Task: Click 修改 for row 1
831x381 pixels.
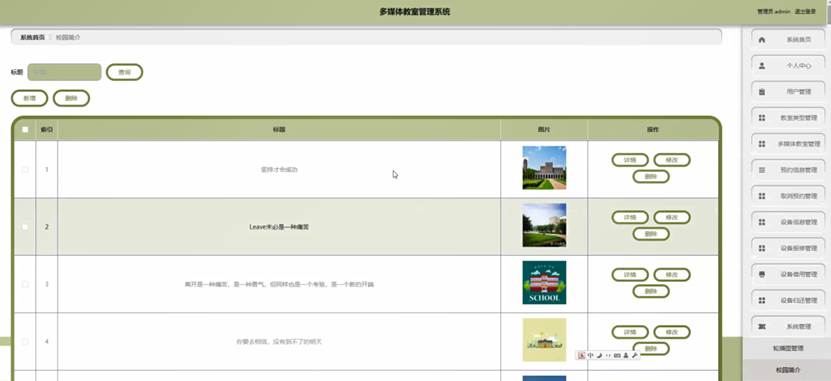Action: point(672,160)
